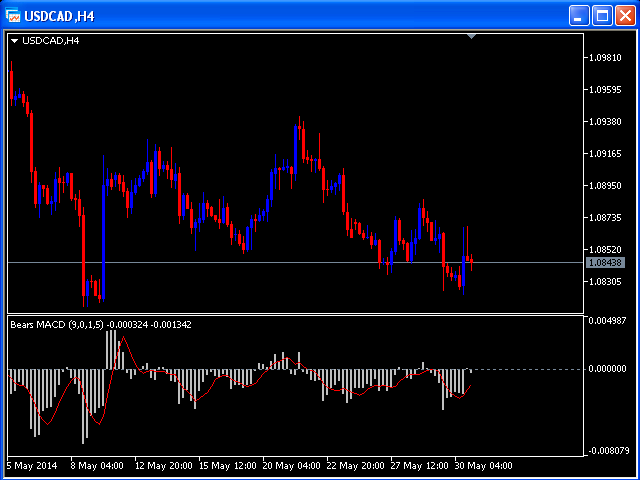Screen dimensions: 640x480
Task: Click the 5 May 2014 date label
Action: pyautogui.click(x=32, y=466)
